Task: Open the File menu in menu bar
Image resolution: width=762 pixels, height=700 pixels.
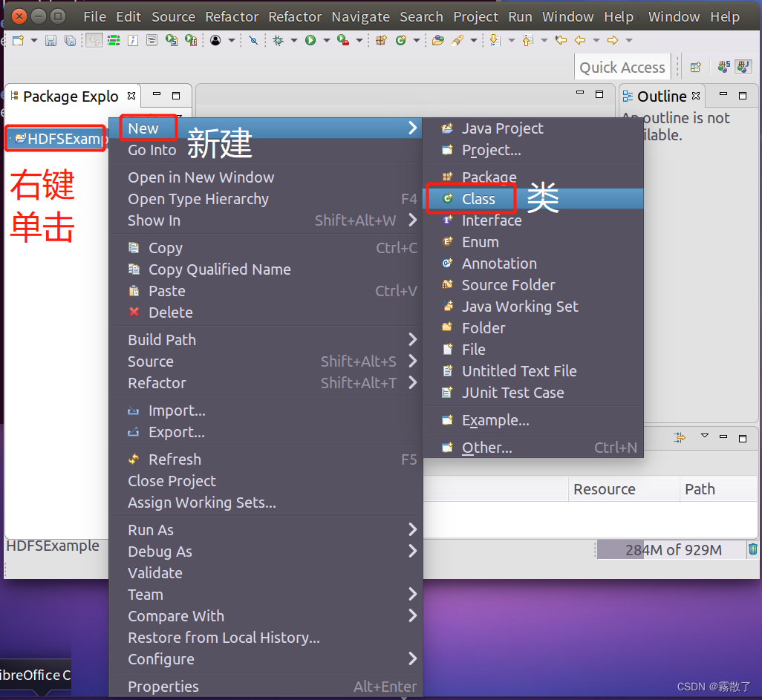Action: (x=95, y=17)
